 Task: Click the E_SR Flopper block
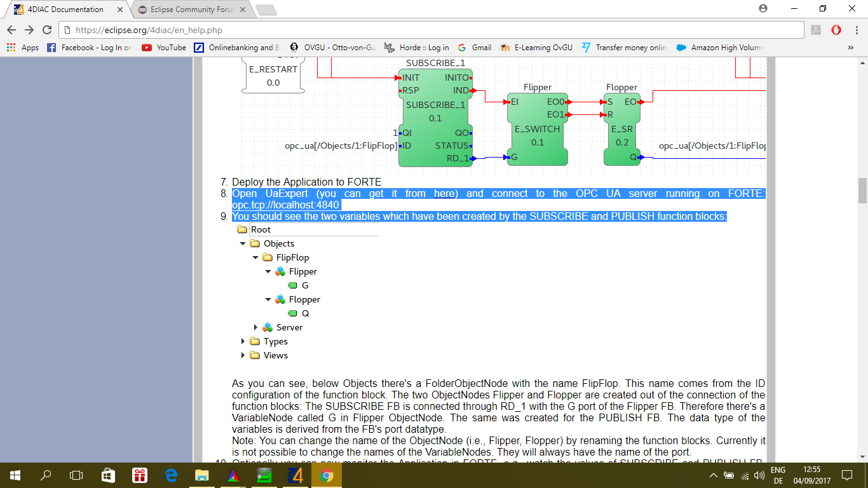[622, 128]
